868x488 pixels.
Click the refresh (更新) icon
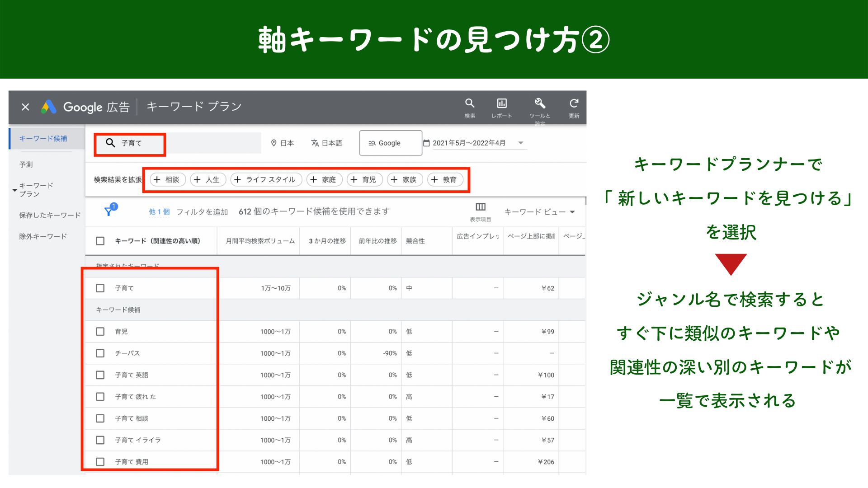[x=574, y=103]
